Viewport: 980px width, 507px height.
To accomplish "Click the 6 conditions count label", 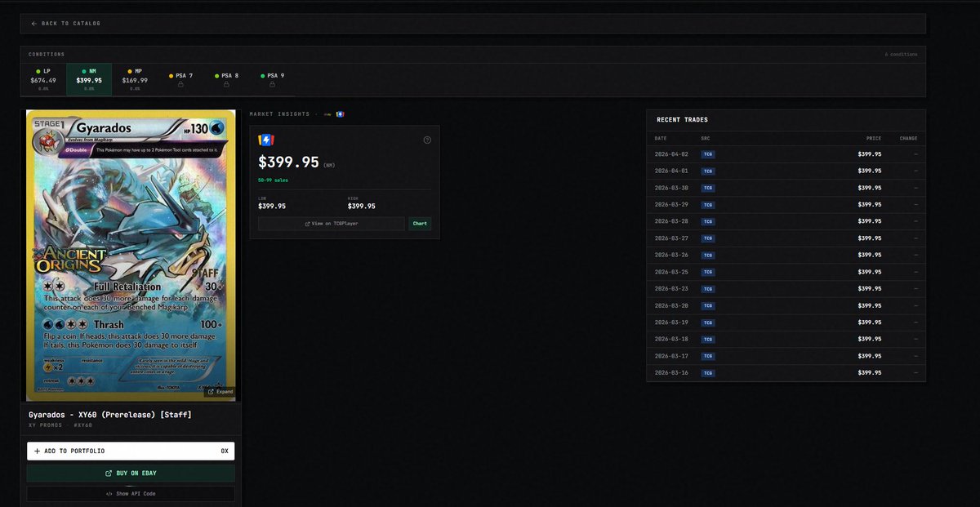I will click(x=902, y=55).
